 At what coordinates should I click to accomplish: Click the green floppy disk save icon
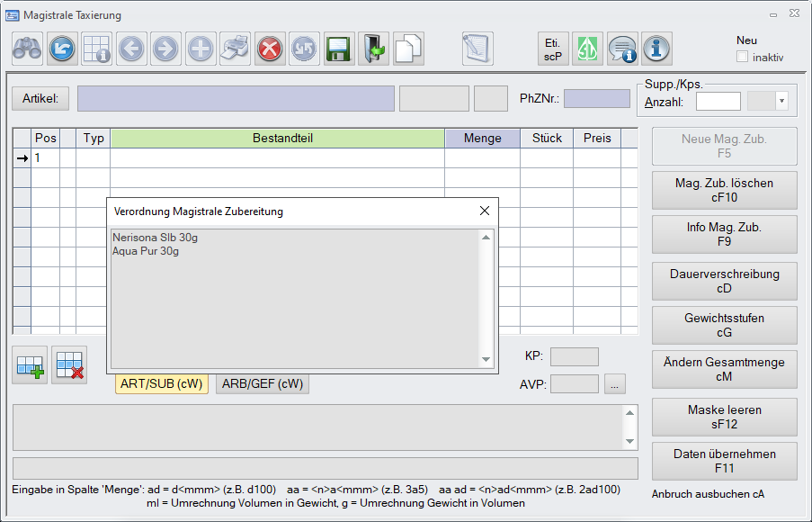pyautogui.click(x=338, y=49)
